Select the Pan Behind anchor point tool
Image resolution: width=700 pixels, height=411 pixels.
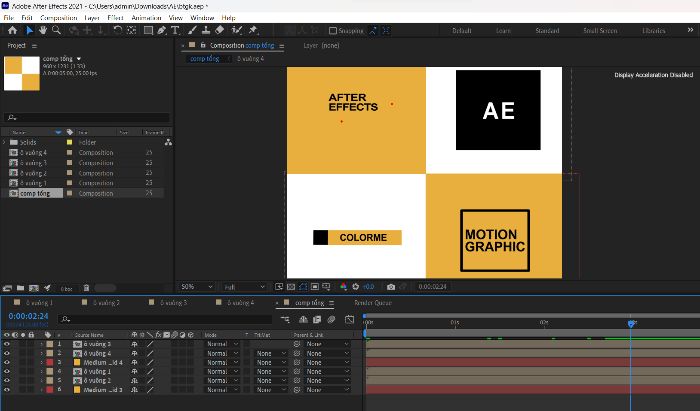pos(131,30)
